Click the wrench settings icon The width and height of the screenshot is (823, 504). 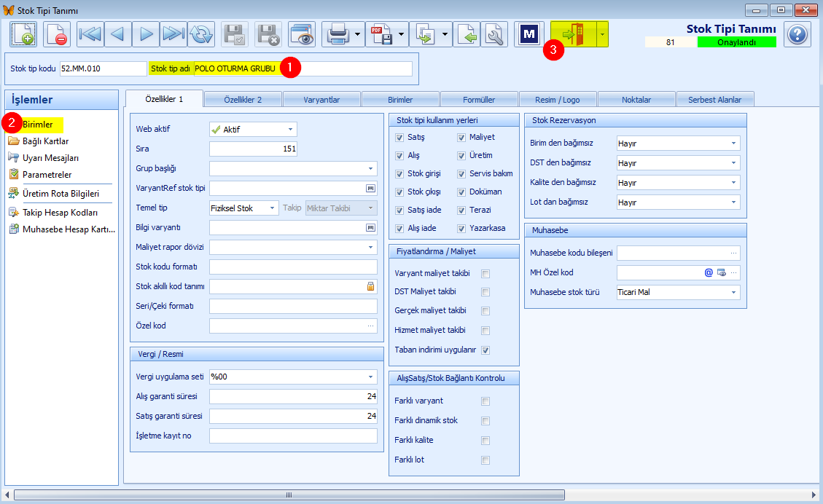point(494,35)
